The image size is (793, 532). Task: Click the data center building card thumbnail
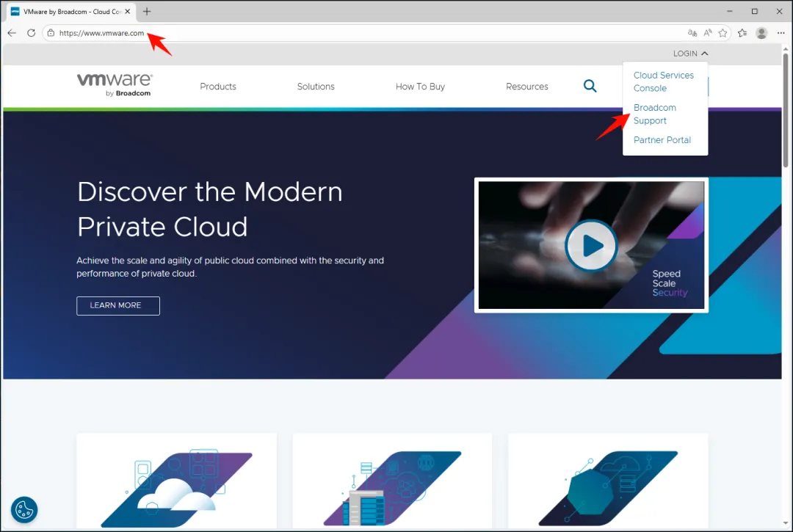pyautogui.click(x=392, y=487)
